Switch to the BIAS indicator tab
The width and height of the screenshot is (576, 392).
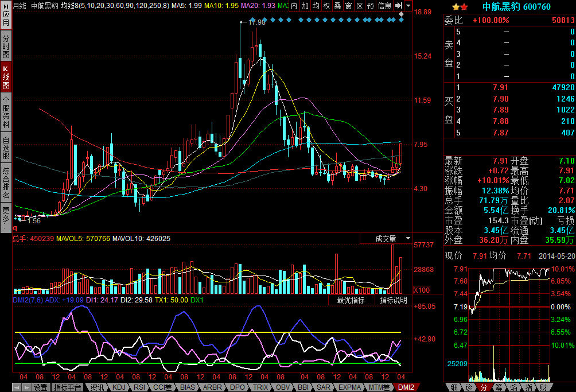[x=188, y=387]
